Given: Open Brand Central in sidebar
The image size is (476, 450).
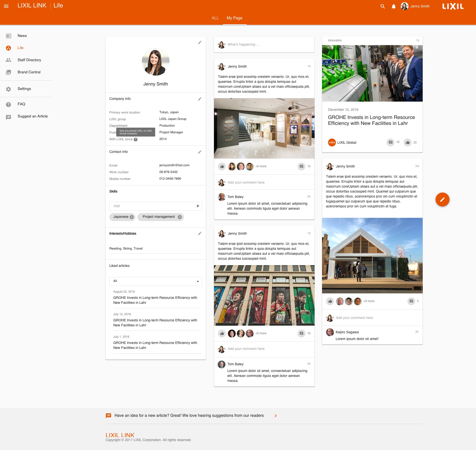Looking at the screenshot, I should click(29, 72).
